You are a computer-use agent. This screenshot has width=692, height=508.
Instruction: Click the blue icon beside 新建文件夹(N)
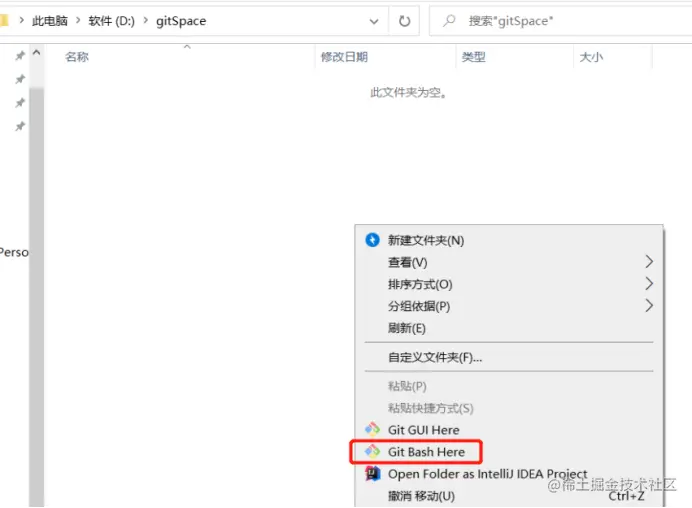372,240
